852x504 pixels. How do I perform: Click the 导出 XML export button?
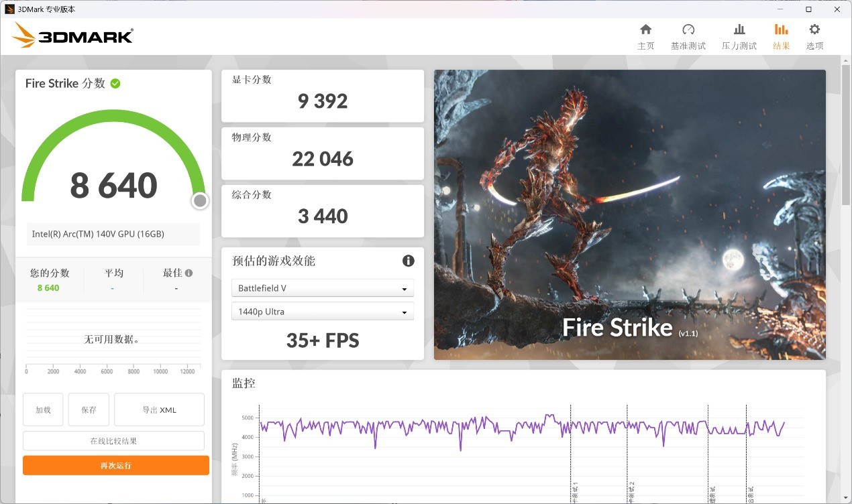pyautogui.click(x=159, y=409)
